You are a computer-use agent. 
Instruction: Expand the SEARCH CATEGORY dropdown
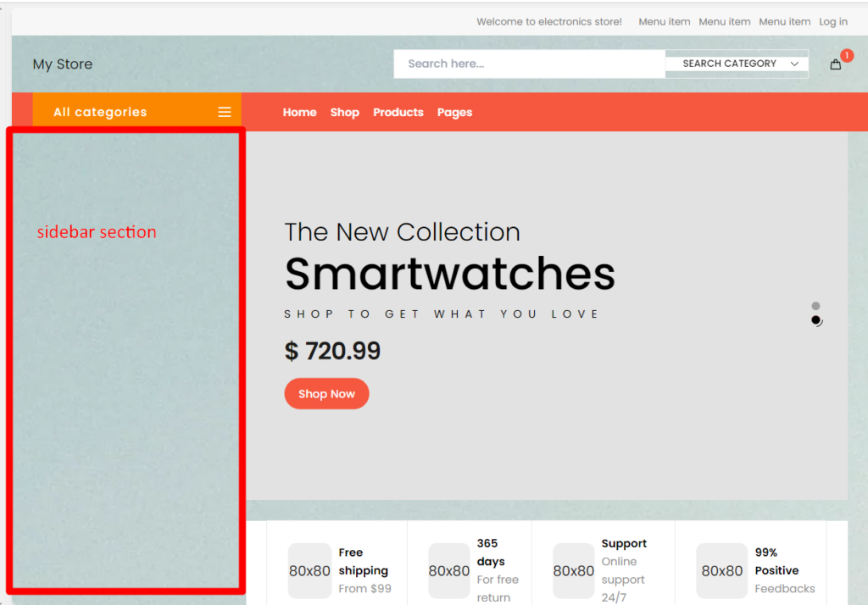pyautogui.click(x=737, y=64)
